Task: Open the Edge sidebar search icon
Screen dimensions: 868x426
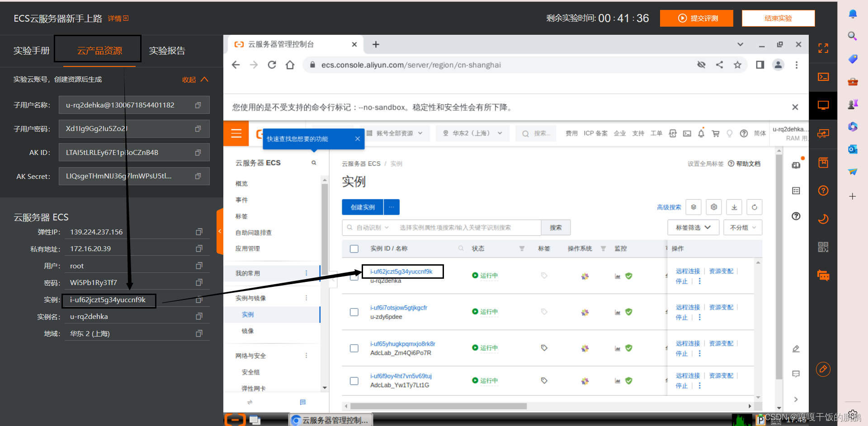Action: click(852, 36)
